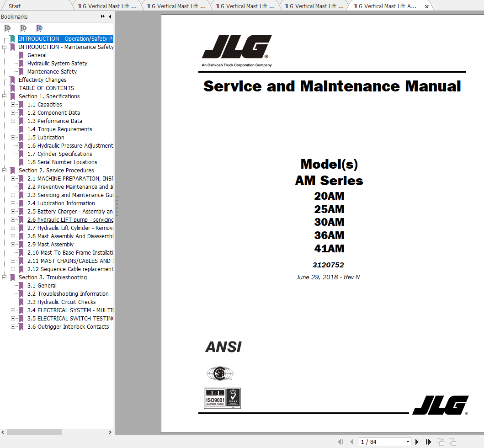This screenshot has width=484, height=448.
Task: Expand 3.6 Outrigger Interlock Contacts bookmark
Action: tap(13, 327)
